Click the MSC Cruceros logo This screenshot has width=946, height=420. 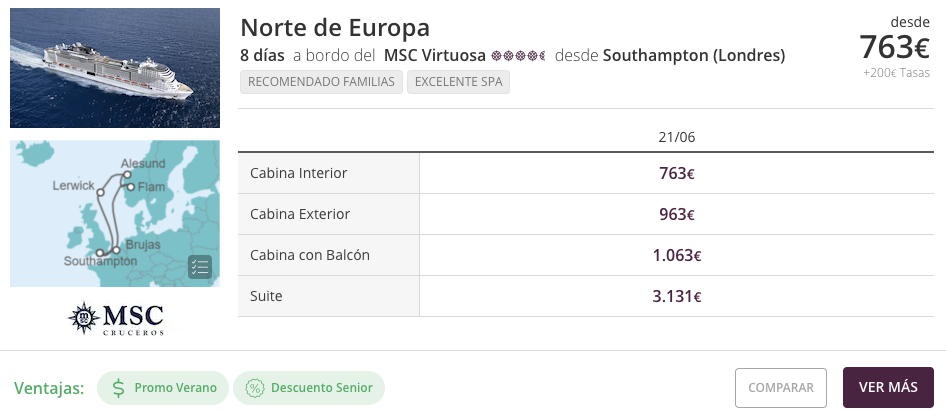115,318
